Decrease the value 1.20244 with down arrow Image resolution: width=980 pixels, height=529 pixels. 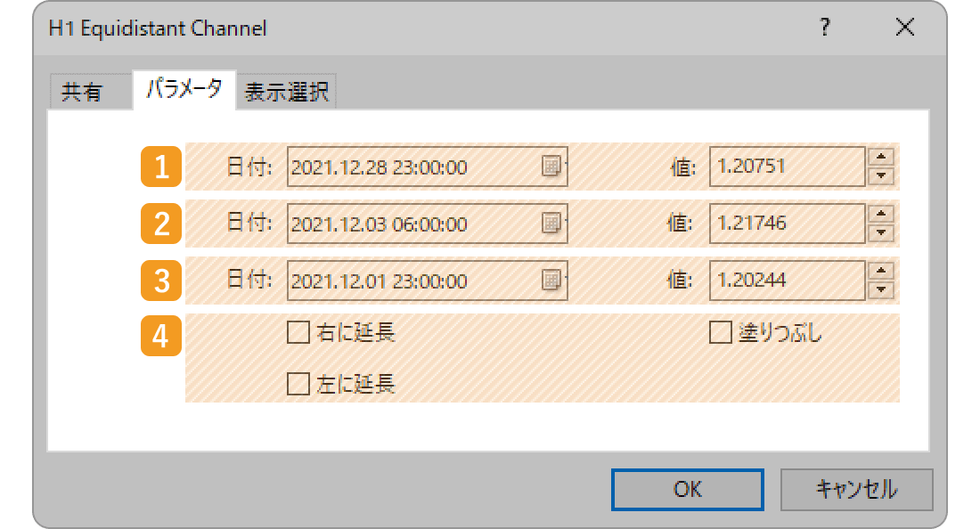point(881,289)
